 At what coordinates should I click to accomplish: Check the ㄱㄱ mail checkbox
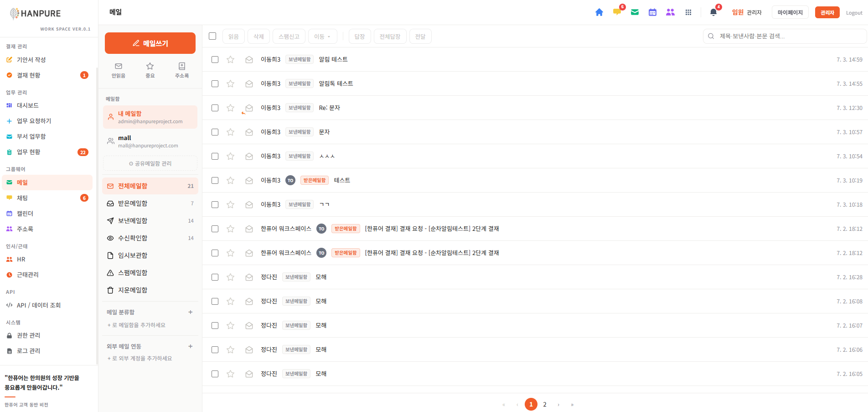(215, 204)
